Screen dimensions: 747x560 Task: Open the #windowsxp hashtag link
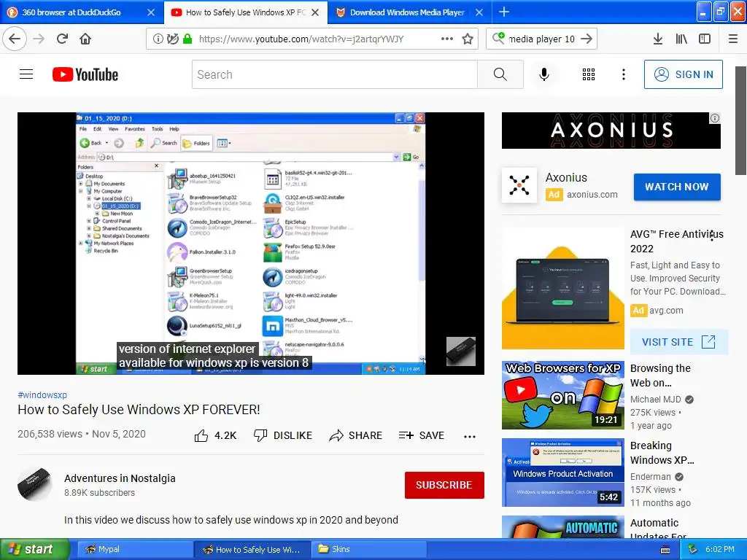pyautogui.click(x=42, y=394)
